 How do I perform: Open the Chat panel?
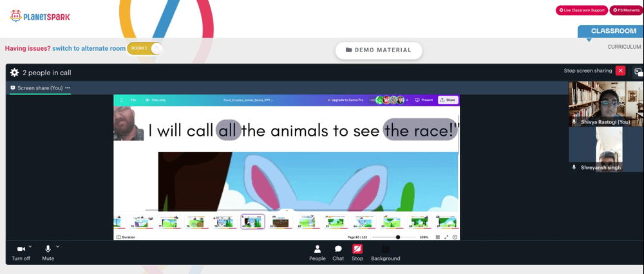click(x=338, y=253)
